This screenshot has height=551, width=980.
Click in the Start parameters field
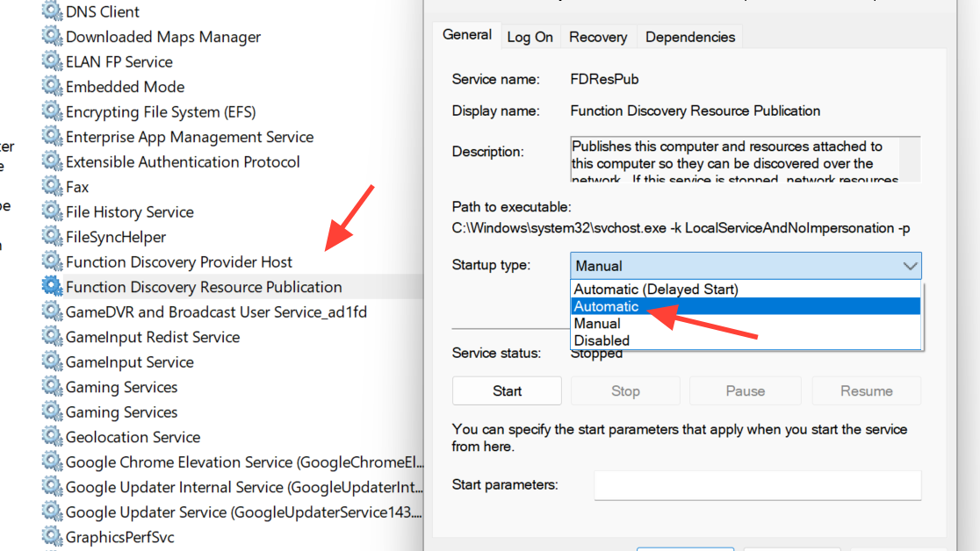point(757,485)
